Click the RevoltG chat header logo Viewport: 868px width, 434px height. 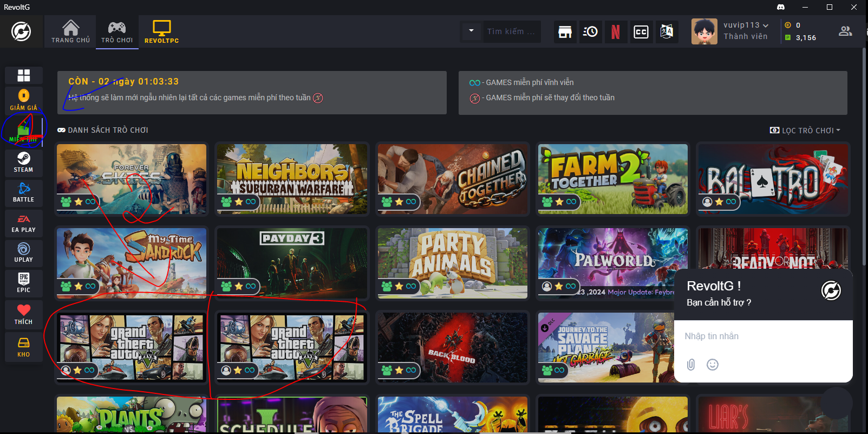pyautogui.click(x=831, y=291)
